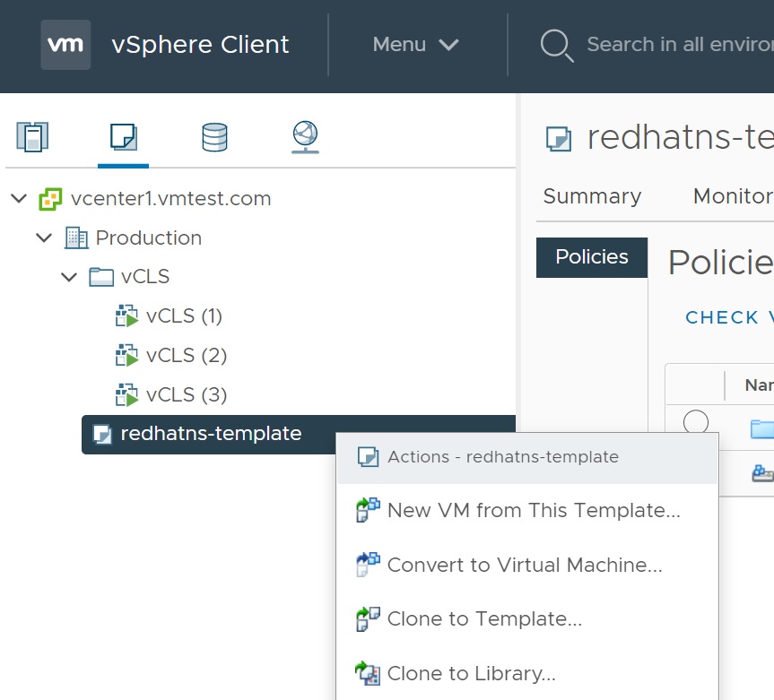Select vCLS (3) in the inventory tree
This screenshot has width=774, height=700.
tap(186, 394)
